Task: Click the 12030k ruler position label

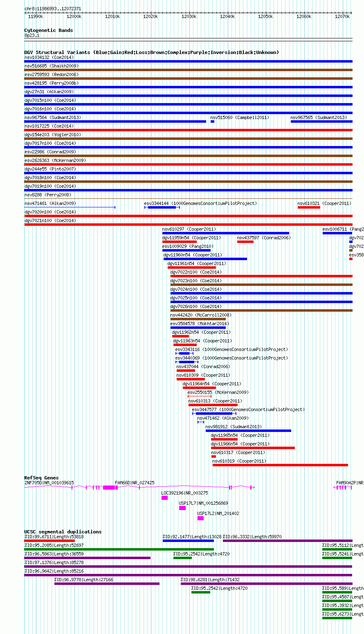Action: [189, 17]
